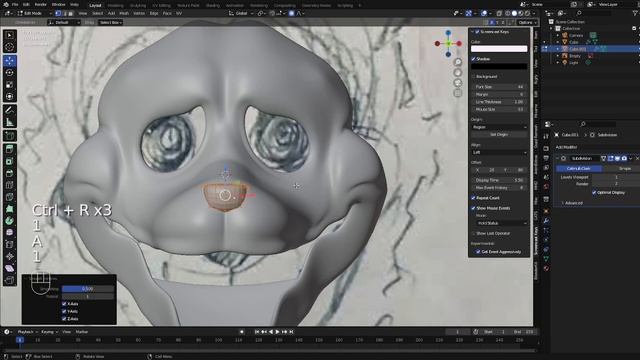Click the Set Origin button

point(499,134)
